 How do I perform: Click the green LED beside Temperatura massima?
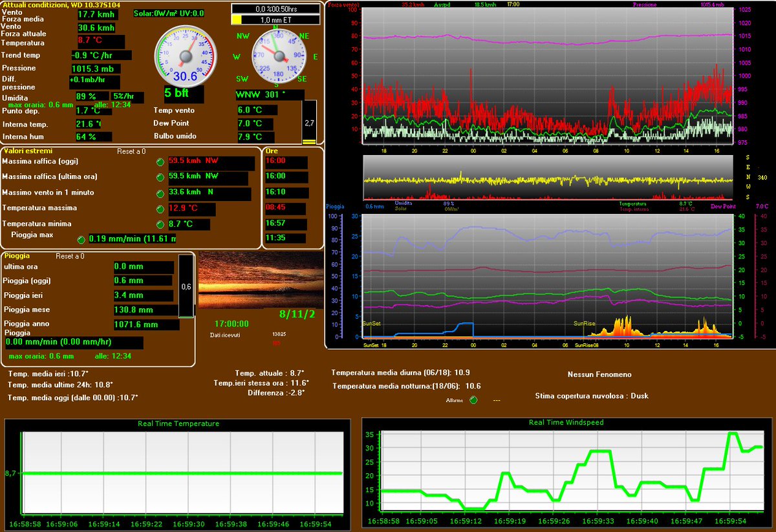[160, 209]
